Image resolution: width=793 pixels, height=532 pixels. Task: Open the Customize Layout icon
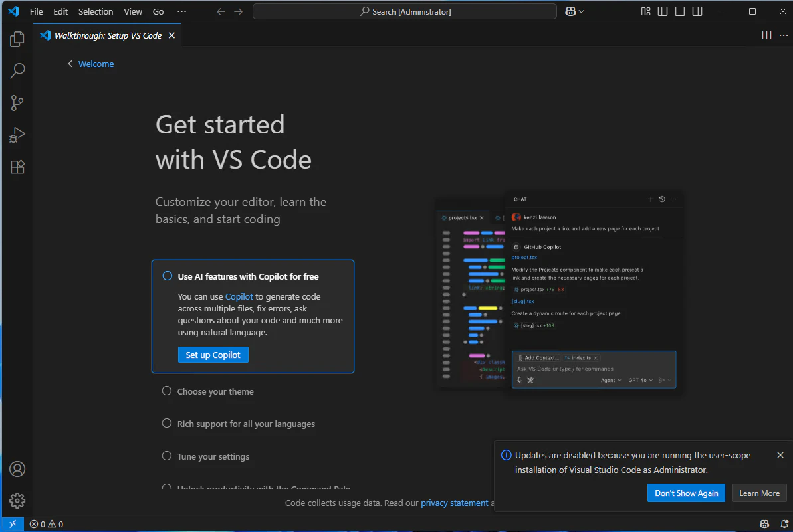coord(646,11)
